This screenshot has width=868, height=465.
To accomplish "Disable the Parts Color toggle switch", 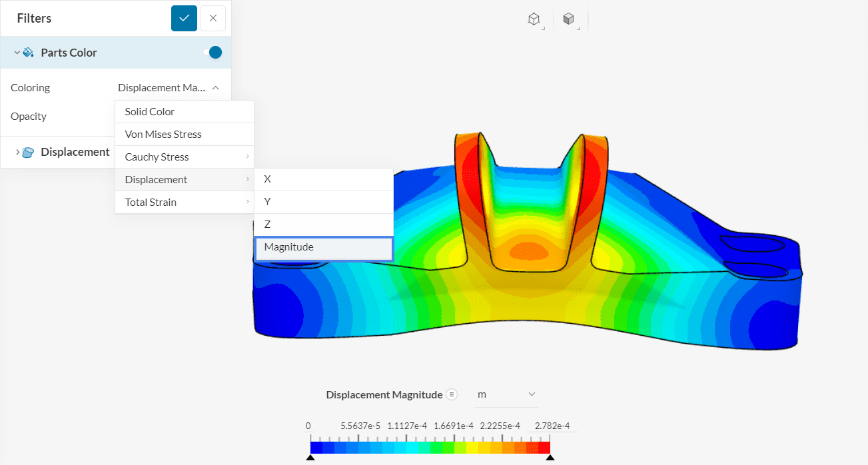I will [x=213, y=52].
